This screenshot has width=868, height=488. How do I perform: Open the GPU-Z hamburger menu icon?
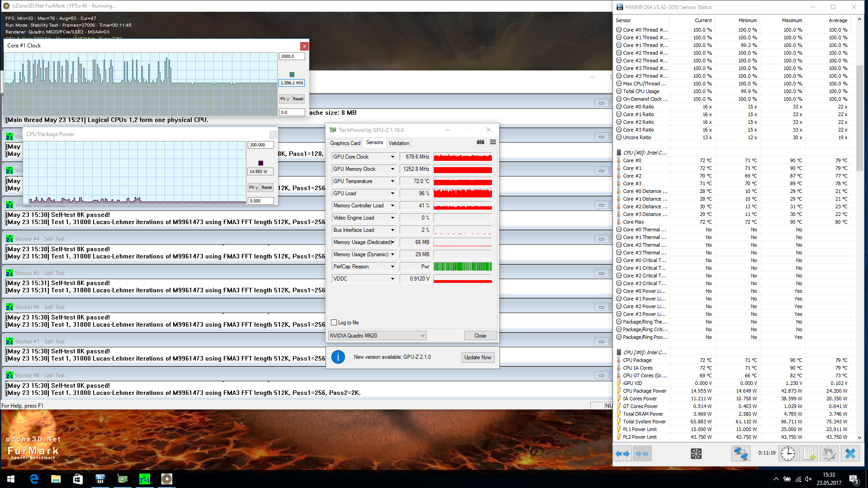[493, 142]
